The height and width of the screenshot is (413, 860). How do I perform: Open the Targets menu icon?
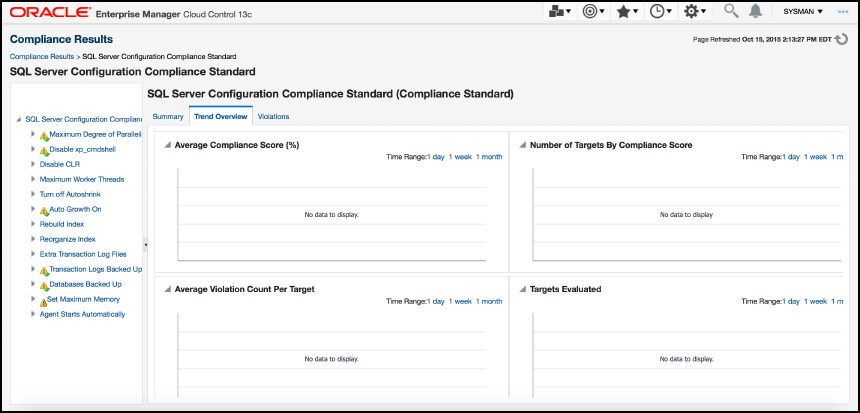coord(593,12)
